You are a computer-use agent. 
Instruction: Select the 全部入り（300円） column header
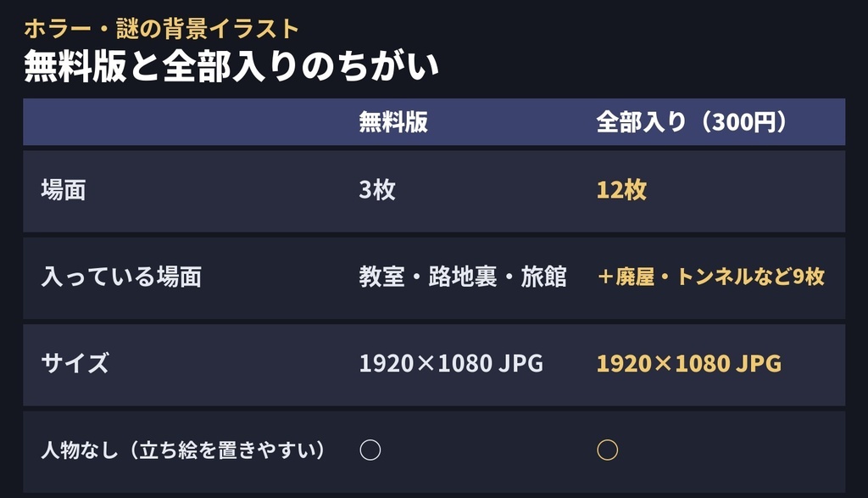692,122
